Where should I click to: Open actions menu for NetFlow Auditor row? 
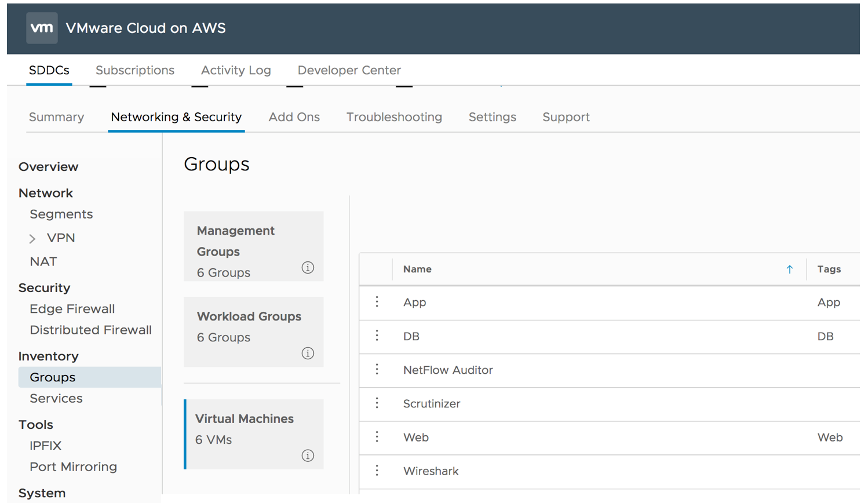[377, 370]
